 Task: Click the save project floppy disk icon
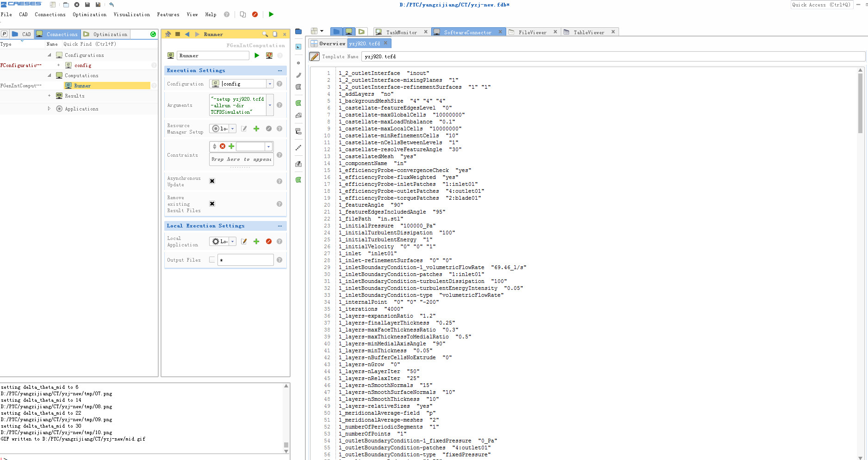point(87,5)
